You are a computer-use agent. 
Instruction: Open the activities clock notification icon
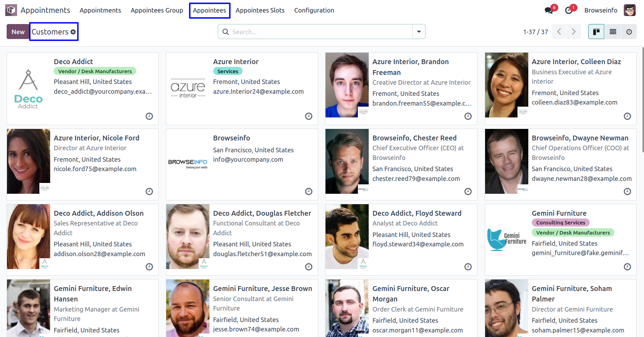569,10
